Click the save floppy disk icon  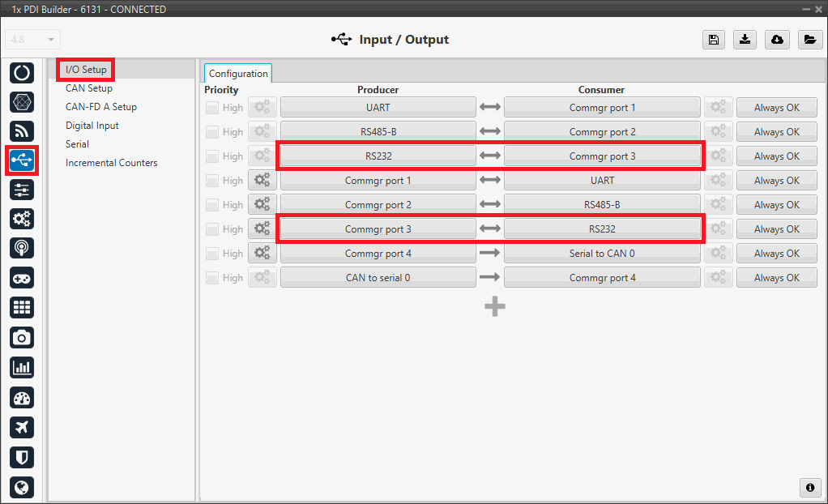(x=713, y=40)
